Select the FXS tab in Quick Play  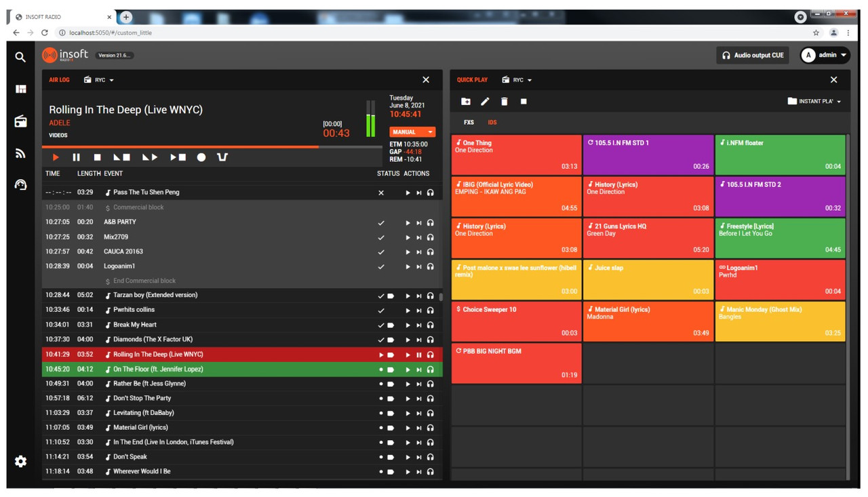(x=468, y=122)
